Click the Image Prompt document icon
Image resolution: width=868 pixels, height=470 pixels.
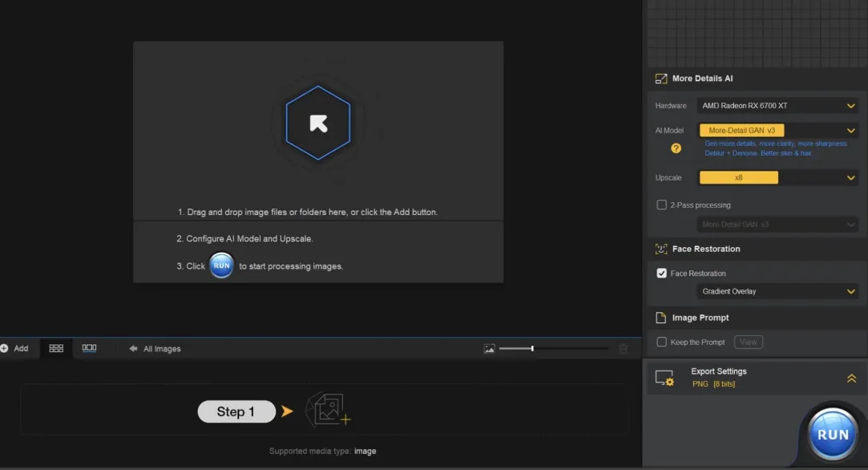(660, 318)
